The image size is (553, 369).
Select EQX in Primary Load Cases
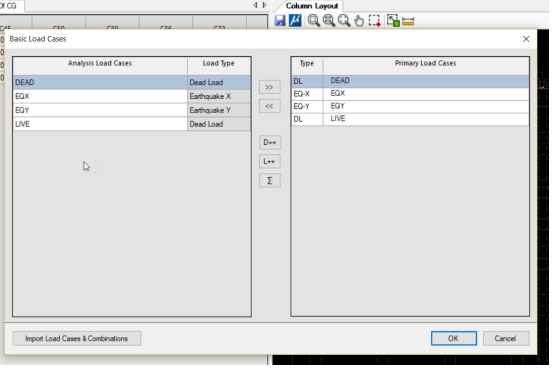click(426, 93)
